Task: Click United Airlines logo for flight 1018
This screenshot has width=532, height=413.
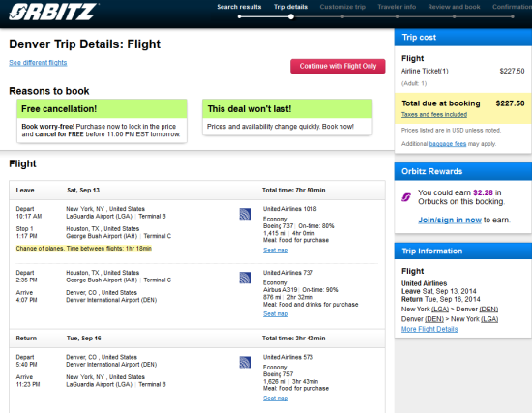Action: pos(245,214)
